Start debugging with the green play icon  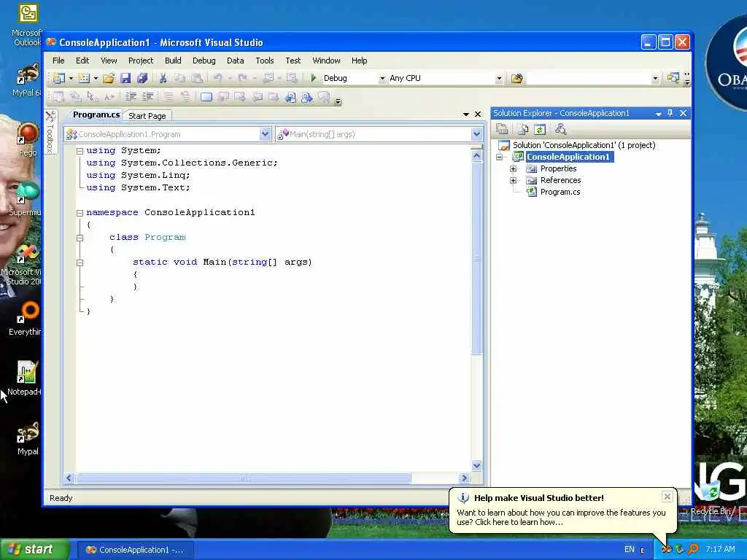pyautogui.click(x=314, y=77)
